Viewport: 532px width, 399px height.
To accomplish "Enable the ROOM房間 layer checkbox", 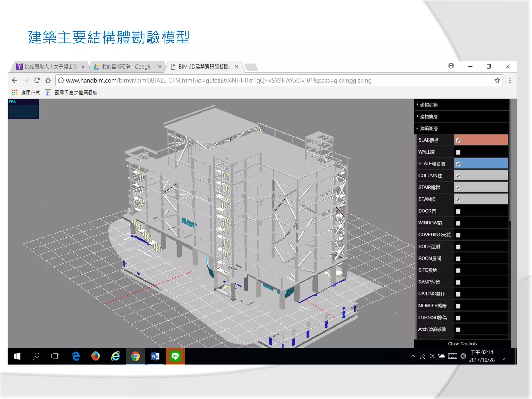I will 458,259.
